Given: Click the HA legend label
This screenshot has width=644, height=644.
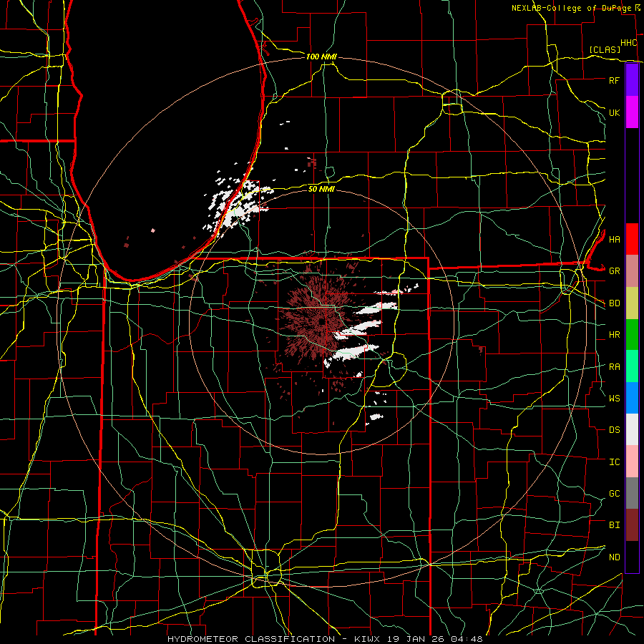Looking at the screenshot, I should coord(614,239).
